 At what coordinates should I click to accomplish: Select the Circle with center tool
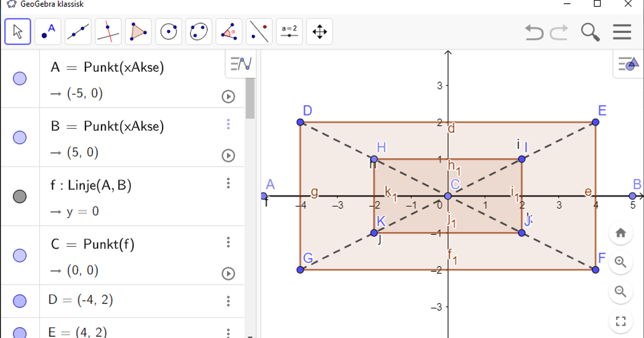coord(169,32)
